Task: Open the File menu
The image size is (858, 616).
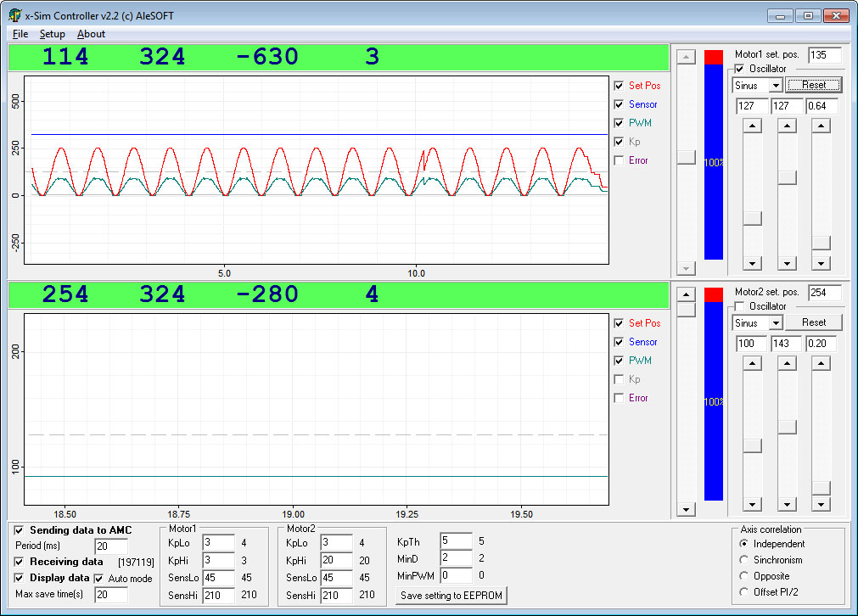Action: point(20,34)
